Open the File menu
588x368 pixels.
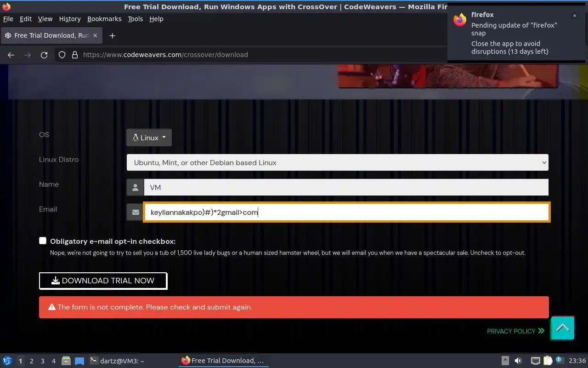pos(8,19)
